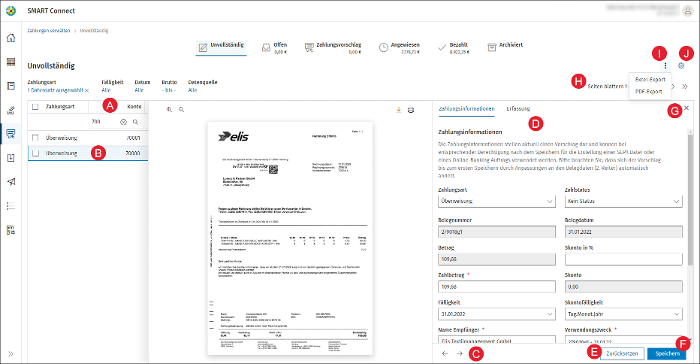Expand the sidebar with the double chevron
This screenshot has width=700, height=364.
pos(11,354)
